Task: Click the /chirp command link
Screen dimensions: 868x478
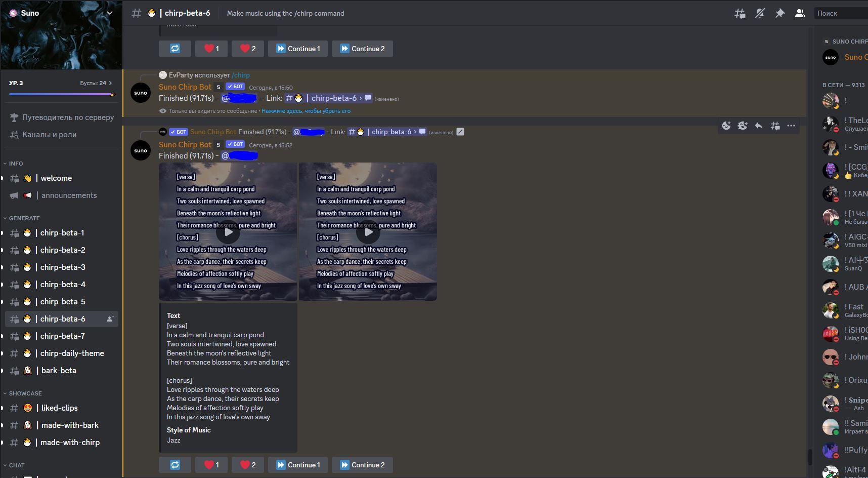Action: 241,75
